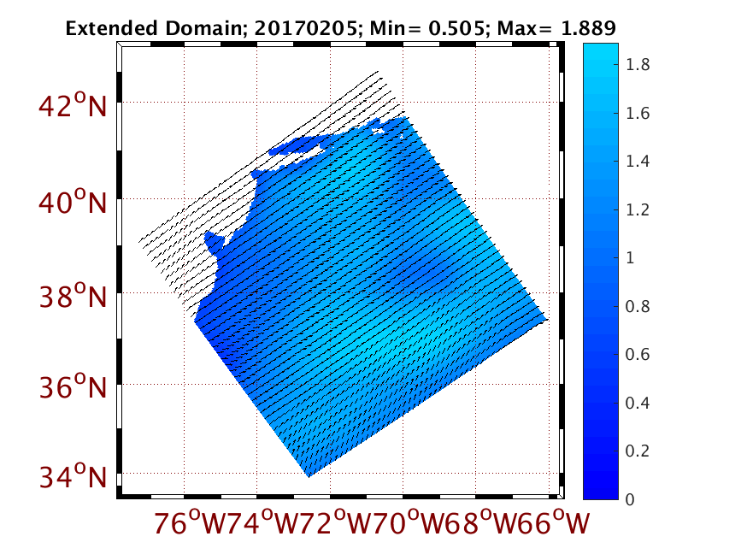Click the colorbar tick label 0

point(630,499)
